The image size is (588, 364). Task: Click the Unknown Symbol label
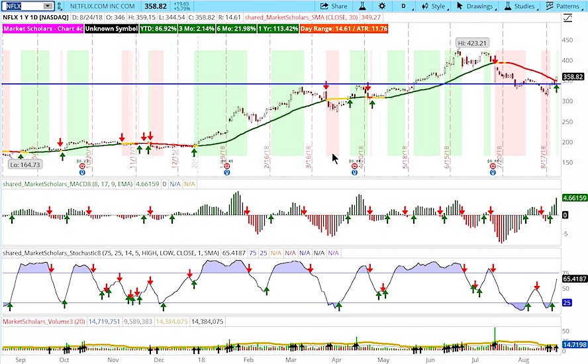[111, 28]
